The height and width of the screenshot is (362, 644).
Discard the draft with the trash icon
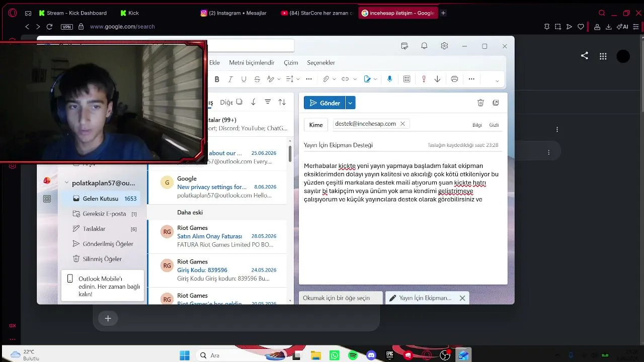point(480,103)
